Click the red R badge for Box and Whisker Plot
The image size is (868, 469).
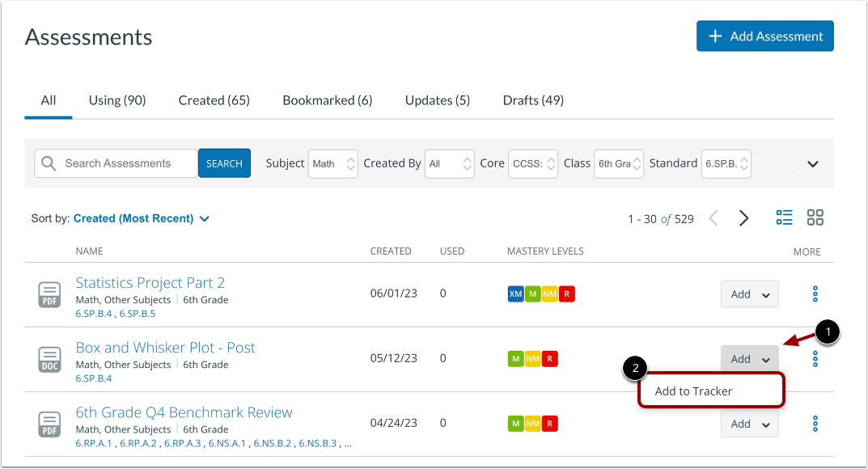[x=550, y=359]
